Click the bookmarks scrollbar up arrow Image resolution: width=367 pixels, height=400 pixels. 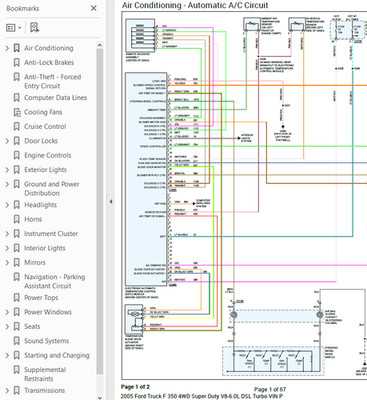click(x=100, y=45)
